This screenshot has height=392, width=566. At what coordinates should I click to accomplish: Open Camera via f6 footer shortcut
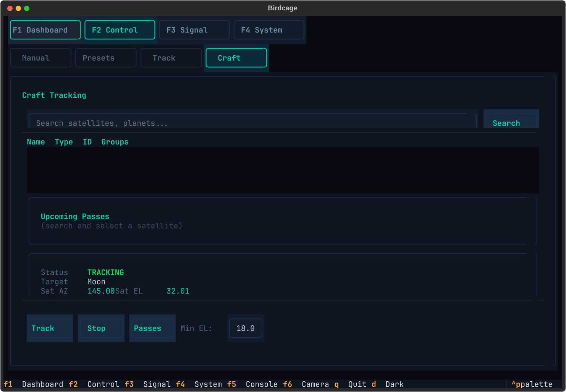306,384
